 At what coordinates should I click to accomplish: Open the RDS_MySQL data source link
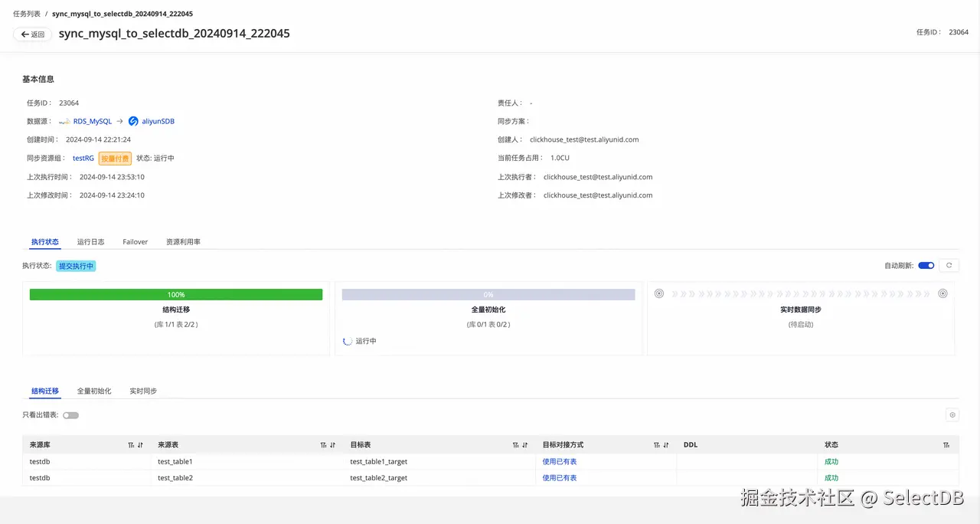coord(93,121)
